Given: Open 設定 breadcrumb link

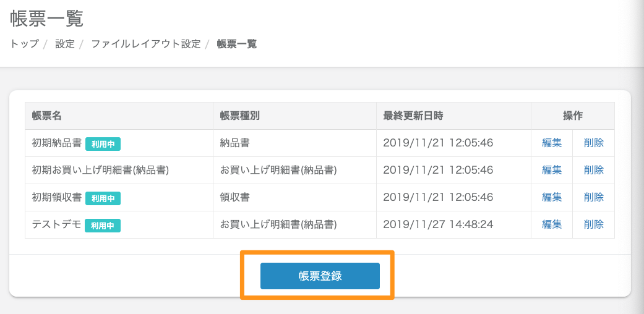Looking at the screenshot, I should (64, 44).
